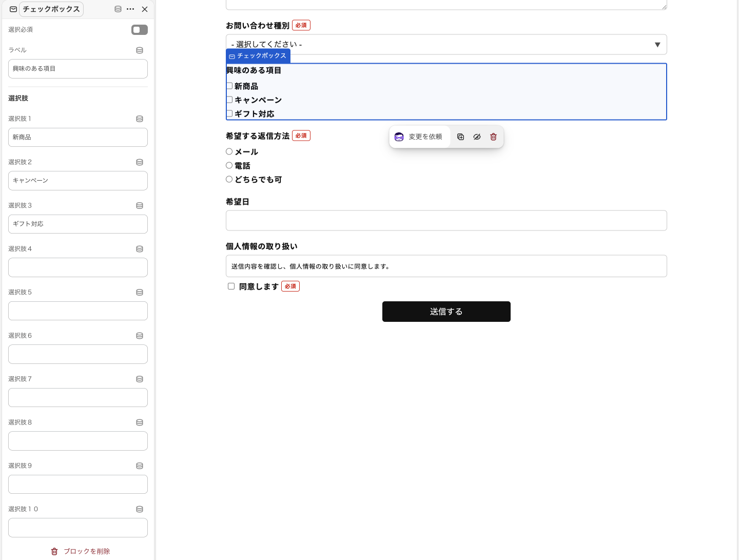Click the チェックボックス title in the panel header

coord(51,9)
